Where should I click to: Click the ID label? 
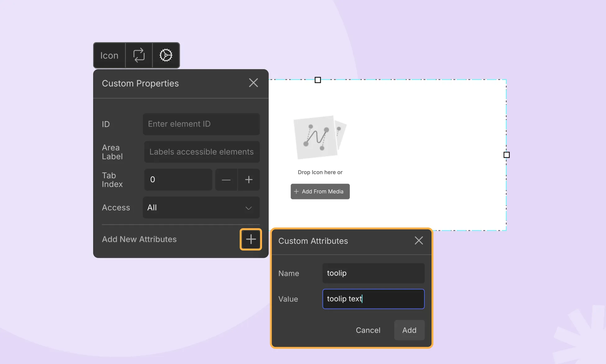click(106, 124)
